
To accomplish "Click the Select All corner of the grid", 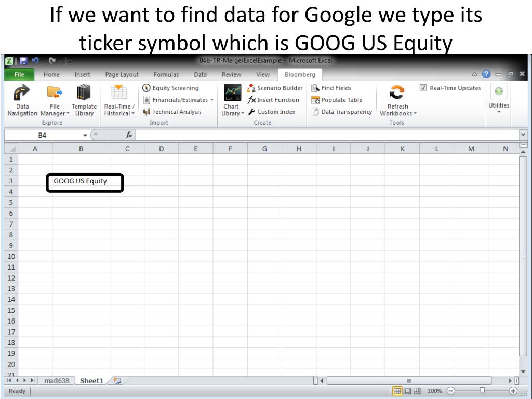I will (x=11, y=149).
